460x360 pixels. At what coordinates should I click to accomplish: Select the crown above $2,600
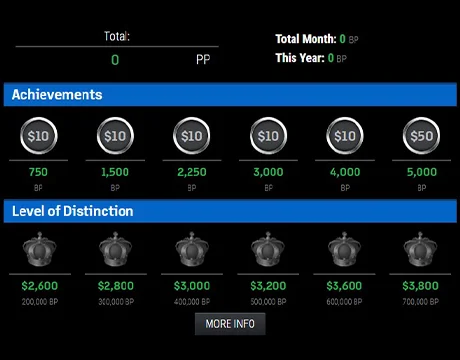[39, 249]
